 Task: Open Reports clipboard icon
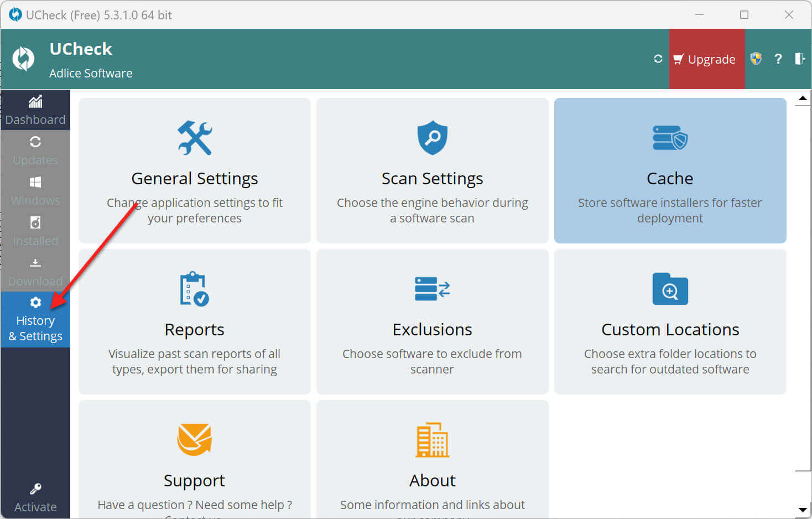point(195,288)
